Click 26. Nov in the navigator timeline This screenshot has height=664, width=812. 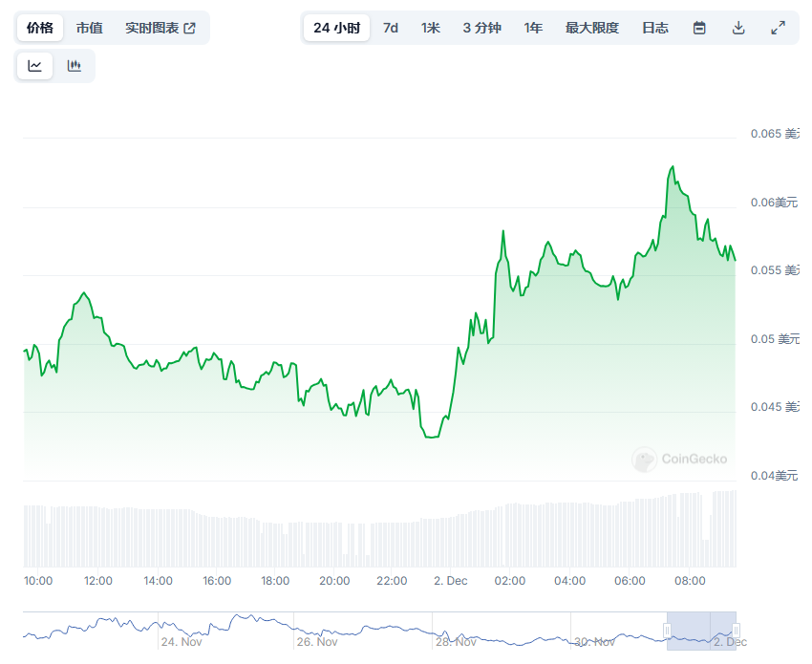coord(317,642)
